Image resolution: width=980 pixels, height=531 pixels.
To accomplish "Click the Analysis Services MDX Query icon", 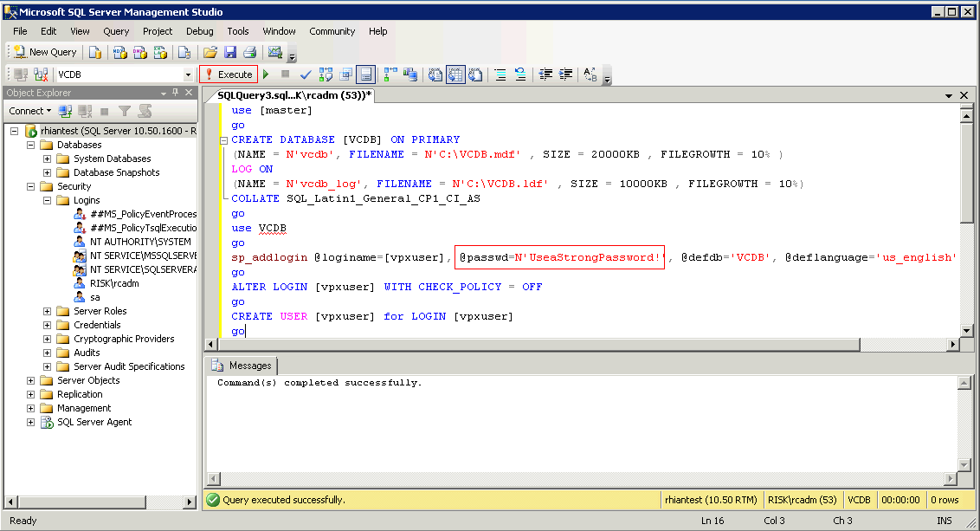I will [119, 53].
